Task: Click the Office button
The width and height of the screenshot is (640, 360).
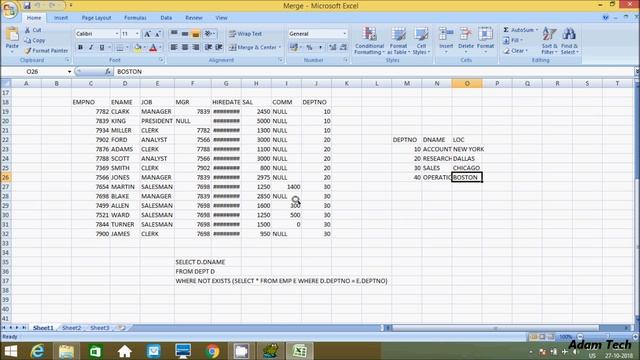Action: point(9,10)
